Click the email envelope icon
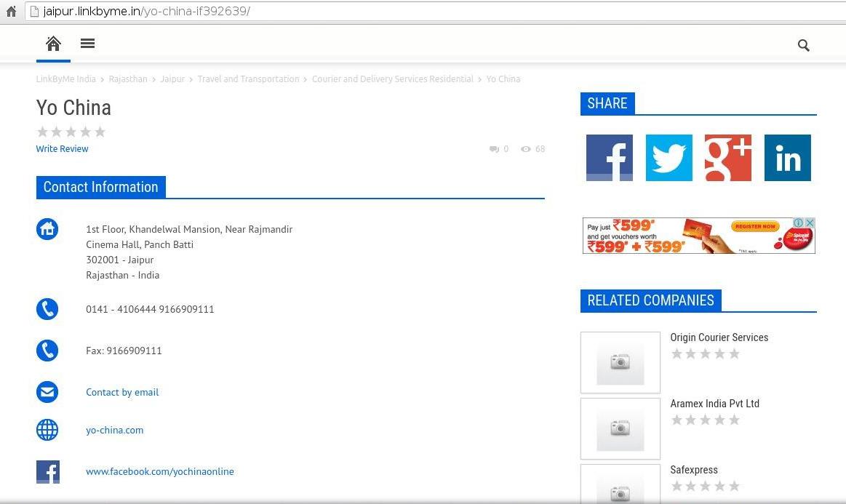Viewport: 846px width, 504px height. click(47, 392)
